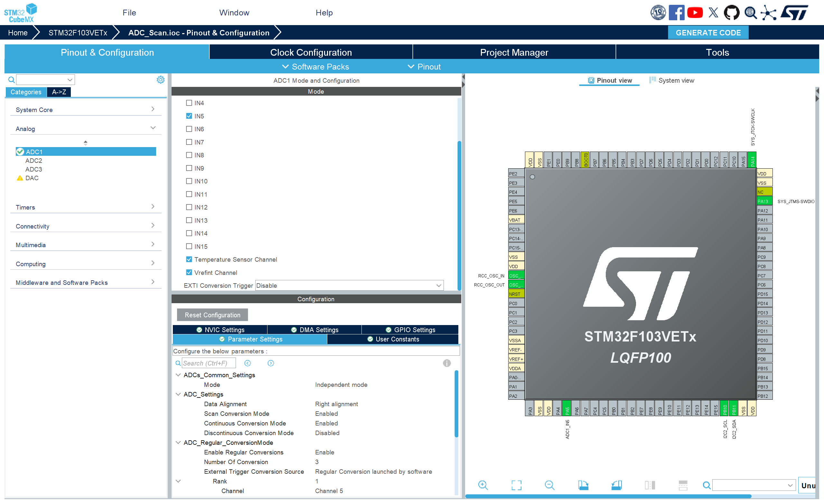Open the Facebook icon in the top bar
This screenshot has width=824, height=504.
676,13
